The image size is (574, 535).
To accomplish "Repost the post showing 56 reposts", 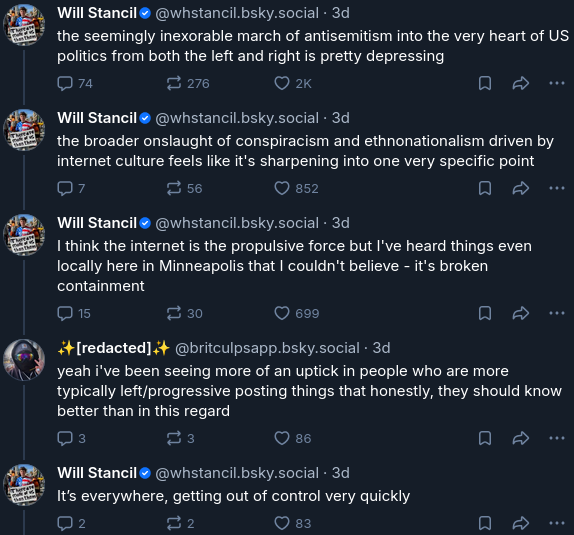I will coord(184,189).
